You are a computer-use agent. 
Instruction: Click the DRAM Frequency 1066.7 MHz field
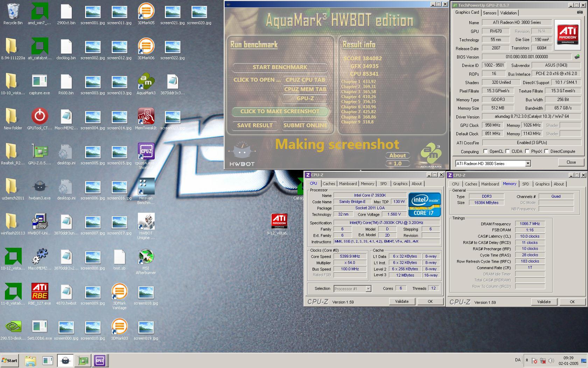[530, 224]
